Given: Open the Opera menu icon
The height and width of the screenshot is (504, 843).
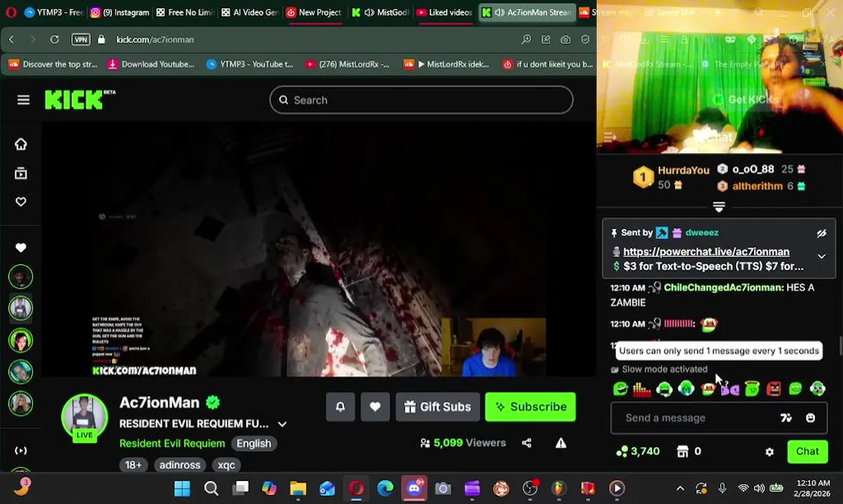Looking at the screenshot, I should (x=11, y=13).
